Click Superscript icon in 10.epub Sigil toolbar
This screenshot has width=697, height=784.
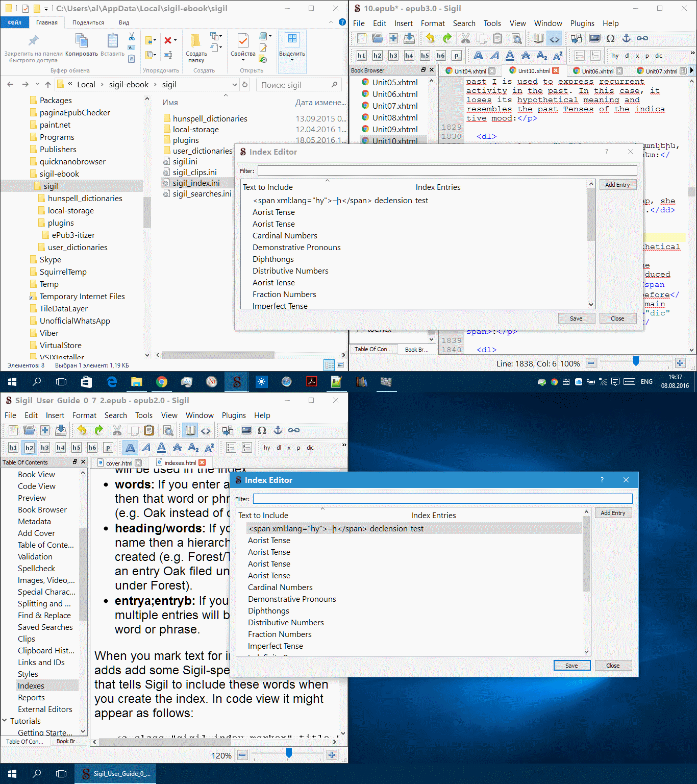[558, 56]
